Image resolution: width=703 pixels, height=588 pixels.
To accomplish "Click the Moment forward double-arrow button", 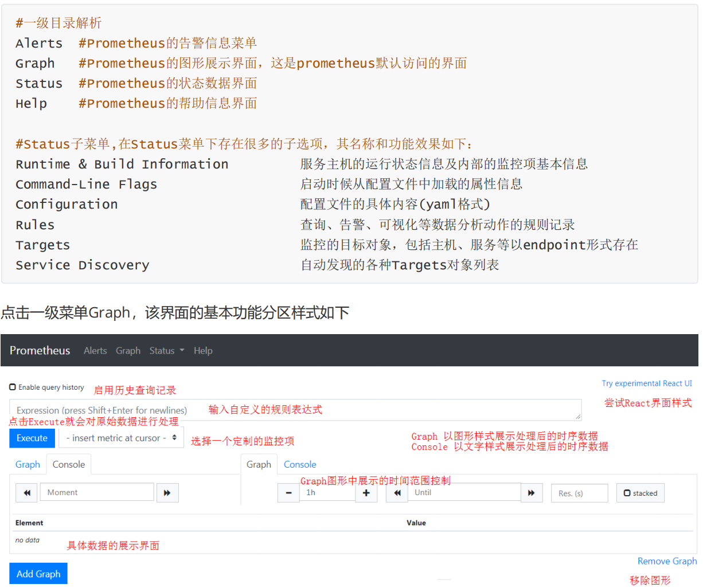I will pos(167,493).
